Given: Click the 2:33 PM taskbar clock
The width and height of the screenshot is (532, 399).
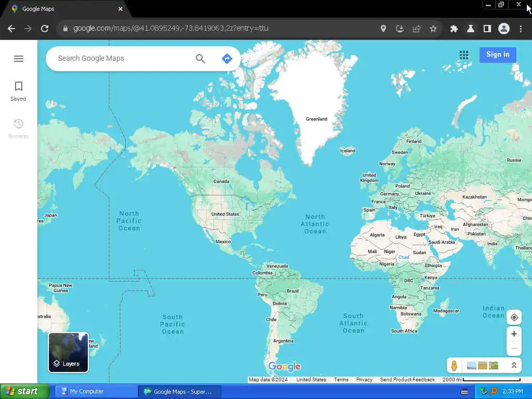Looking at the screenshot, I should click(x=513, y=392).
